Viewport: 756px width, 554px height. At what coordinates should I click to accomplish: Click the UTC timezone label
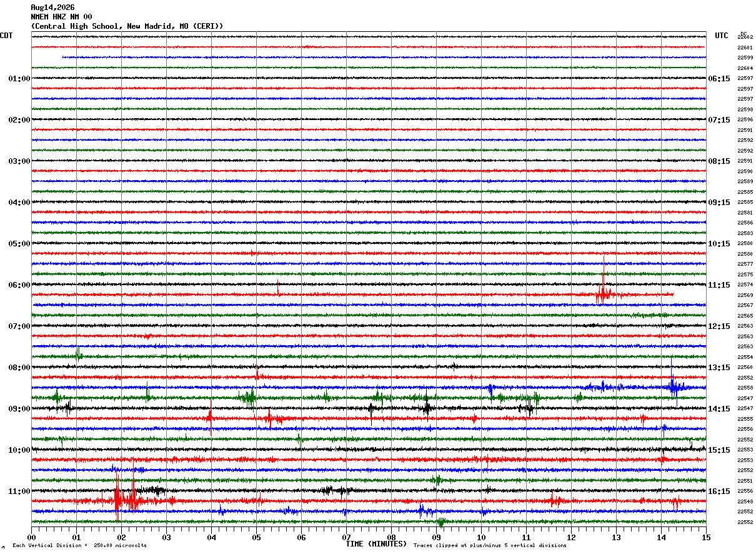[722, 36]
